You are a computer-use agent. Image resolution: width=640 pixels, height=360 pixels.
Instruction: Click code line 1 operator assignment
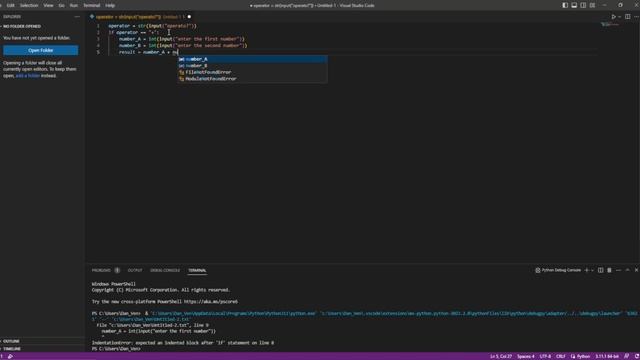coord(153,26)
